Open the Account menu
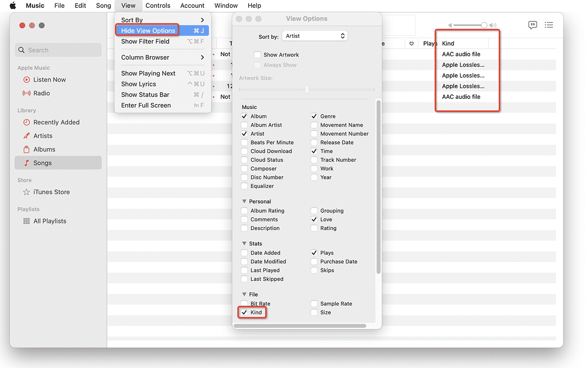This screenshot has width=588, height=368. [192, 6]
